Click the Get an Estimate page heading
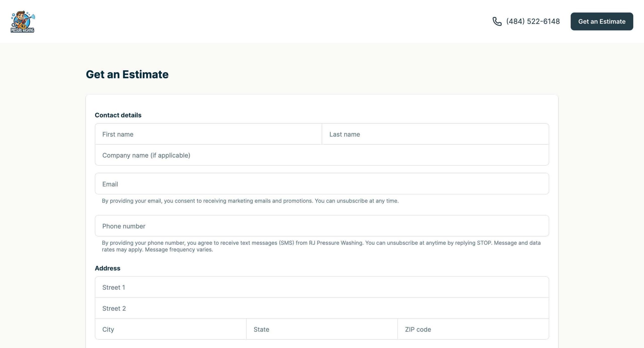This screenshot has width=644, height=348. 127,74
